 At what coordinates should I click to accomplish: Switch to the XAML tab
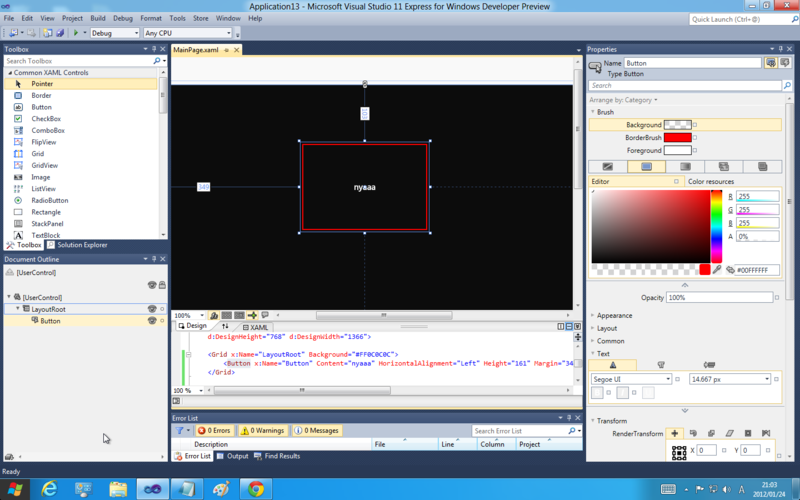[x=255, y=327]
